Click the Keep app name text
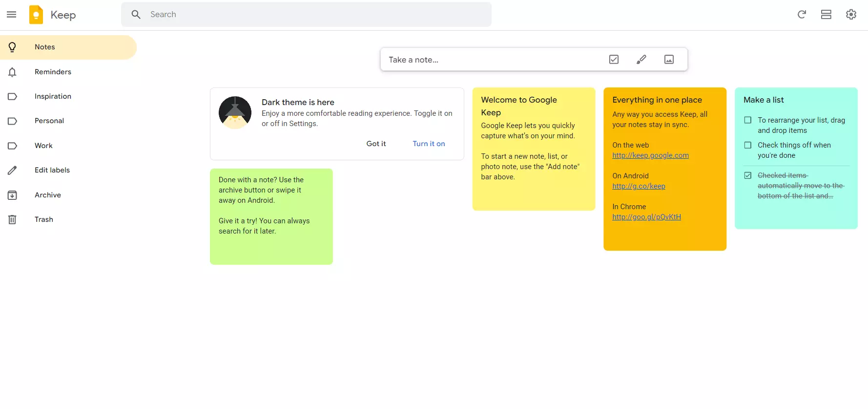The width and height of the screenshot is (868, 409). [x=63, y=15]
